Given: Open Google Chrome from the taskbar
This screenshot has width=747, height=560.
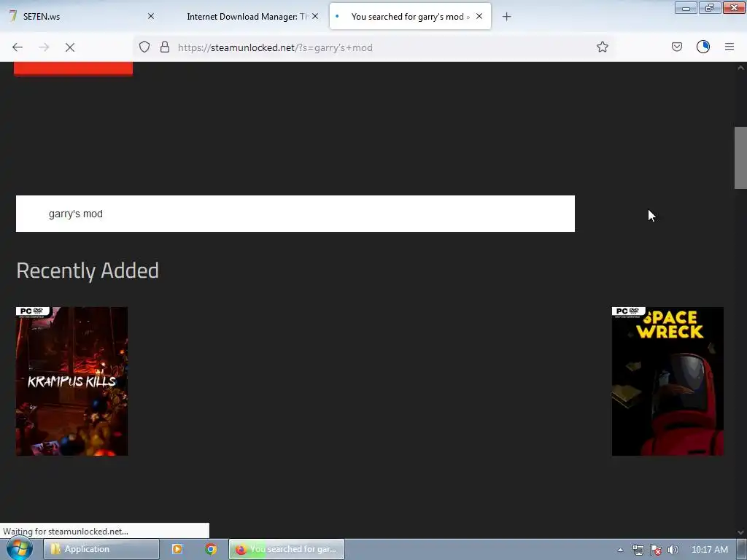Looking at the screenshot, I should pos(211,549).
